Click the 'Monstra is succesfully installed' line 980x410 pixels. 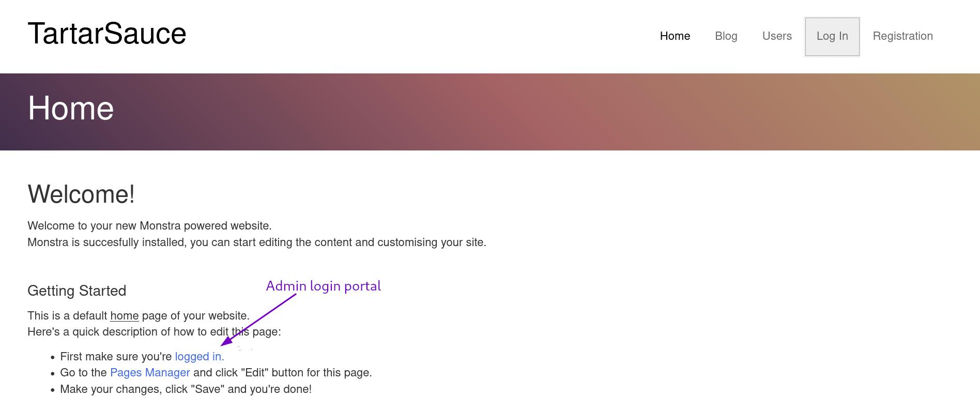tap(256, 242)
